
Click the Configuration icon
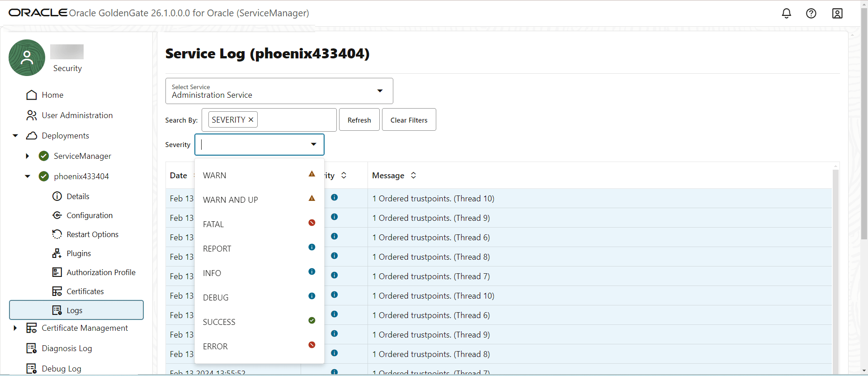pyautogui.click(x=57, y=215)
